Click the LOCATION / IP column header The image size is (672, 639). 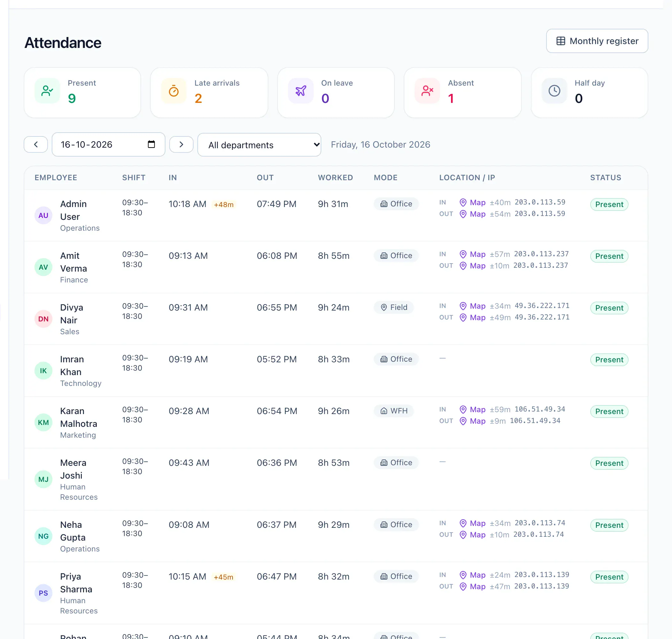[x=467, y=177]
